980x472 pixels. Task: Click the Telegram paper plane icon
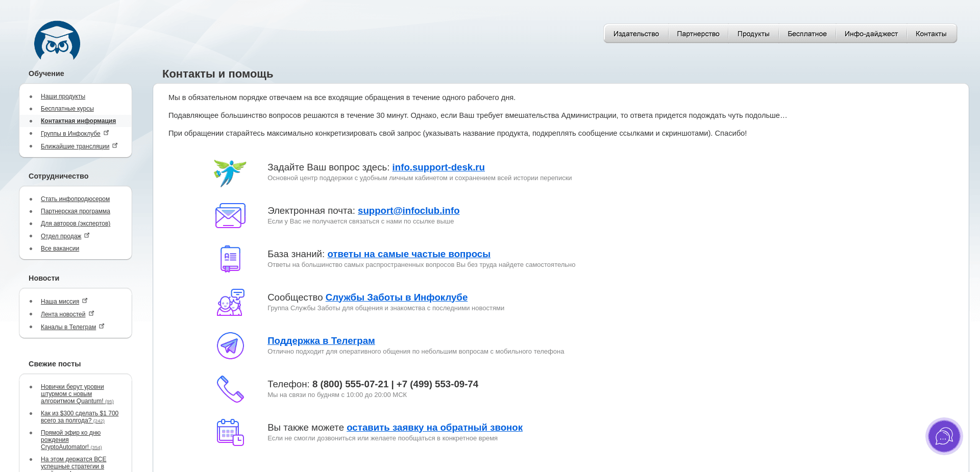[x=230, y=345]
